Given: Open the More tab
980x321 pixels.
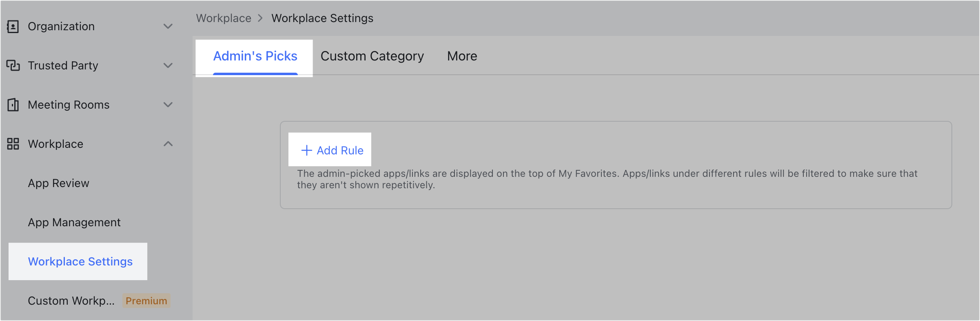Looking at the screenshot, I should (462, 56).
